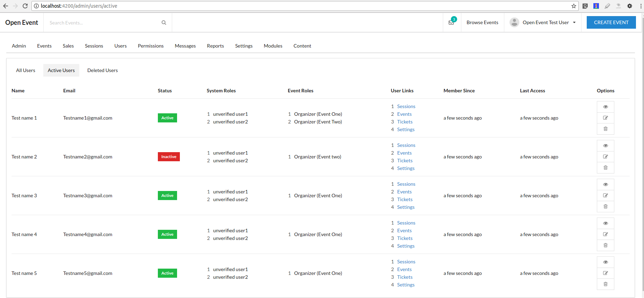Select email Testname4@gmail.com
The width and height of the screenshot is (644, 298).
88,234
